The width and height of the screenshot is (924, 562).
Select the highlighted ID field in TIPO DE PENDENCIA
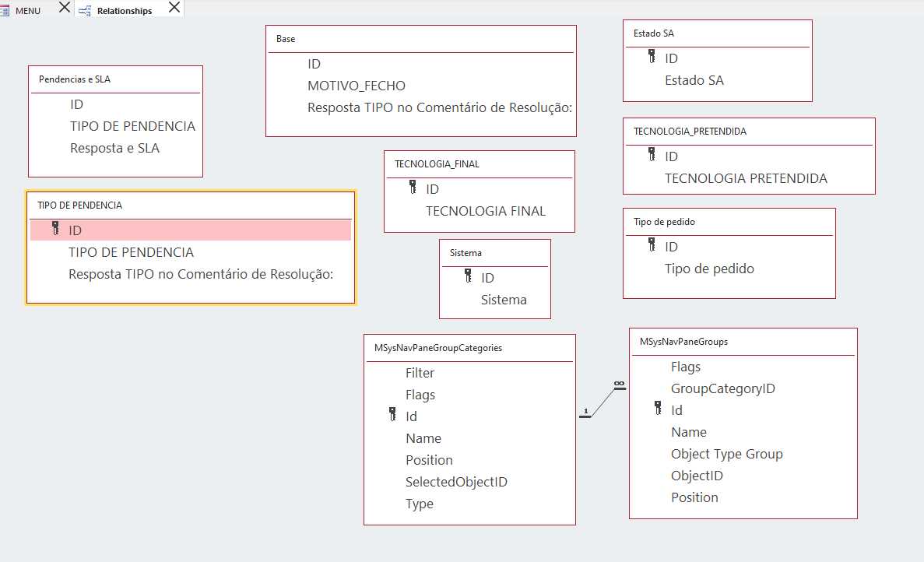pyautogui.click(x=191, y=230)
